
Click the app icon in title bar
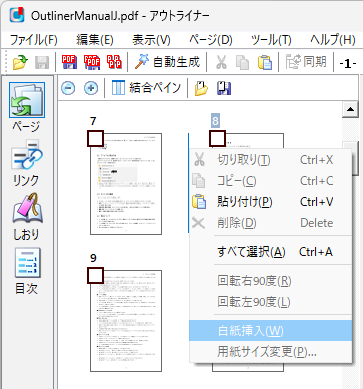pos(17,15)
